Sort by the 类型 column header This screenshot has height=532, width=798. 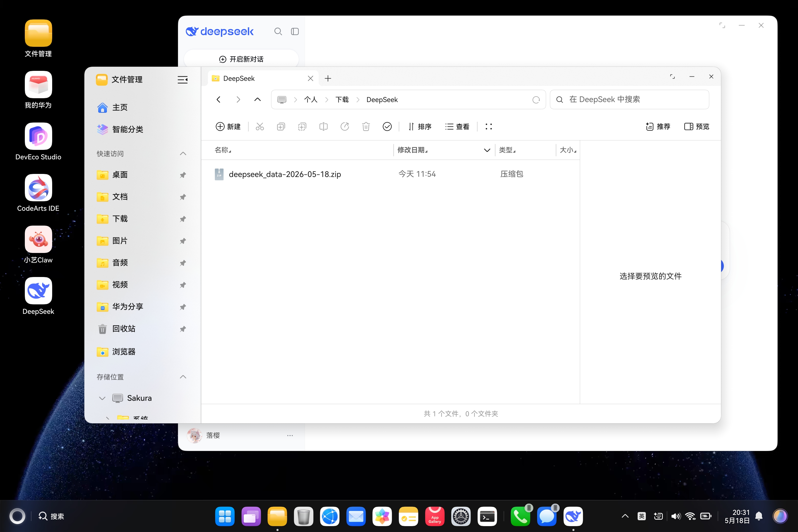pos(507,150)
